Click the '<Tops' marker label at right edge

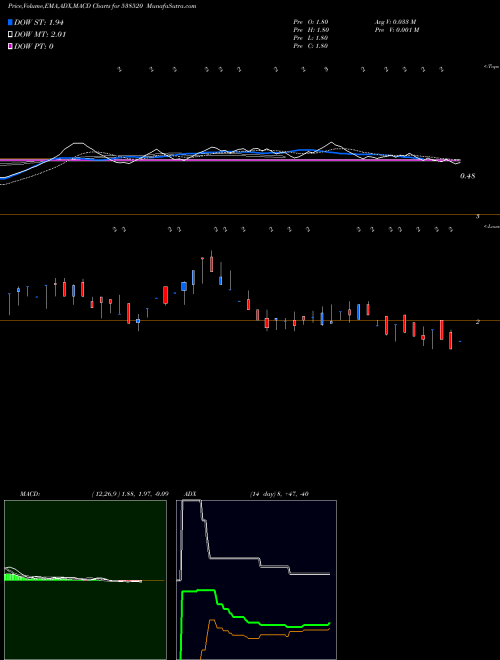click(x=491, y=67)
